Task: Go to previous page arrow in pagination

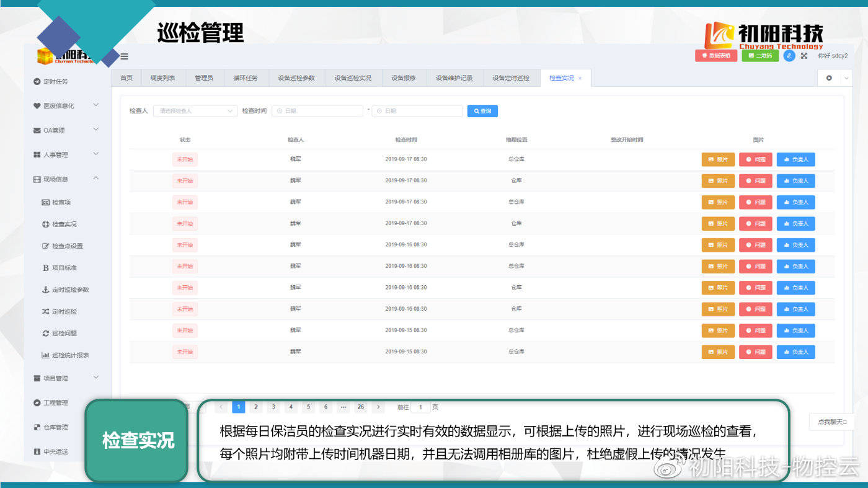Action: pyautogui.click(x=221, y=407)
